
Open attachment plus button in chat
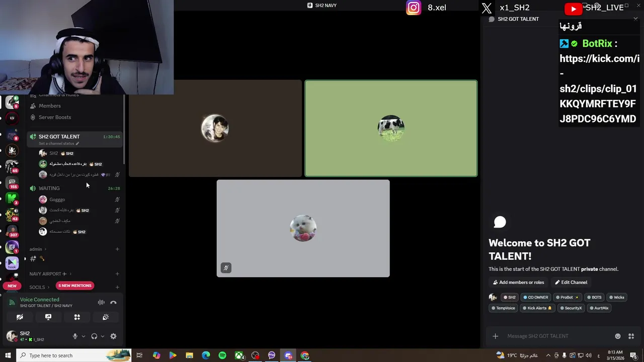click(x=495, y=336)
